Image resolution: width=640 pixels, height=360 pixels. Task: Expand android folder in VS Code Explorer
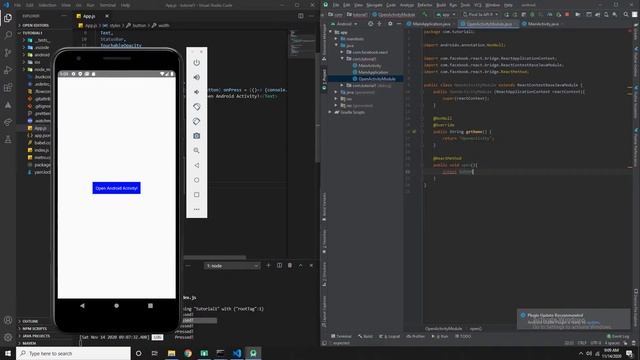pyautogui.click(x=37, y=55)
